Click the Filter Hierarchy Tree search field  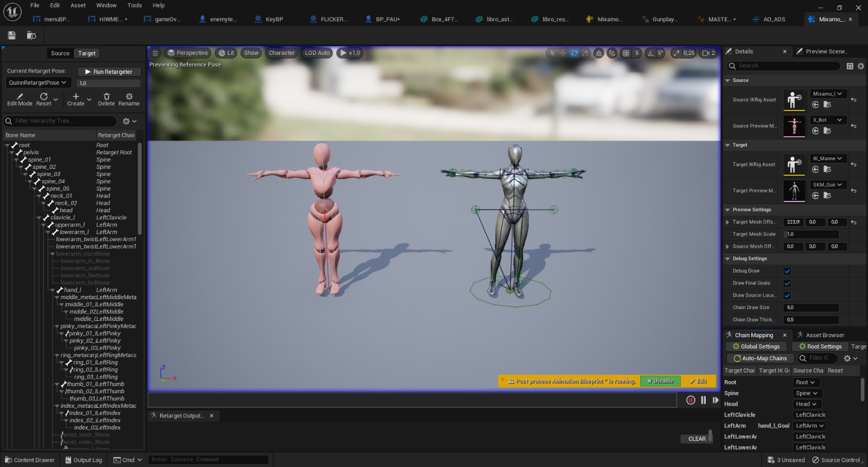coord(64,121)
